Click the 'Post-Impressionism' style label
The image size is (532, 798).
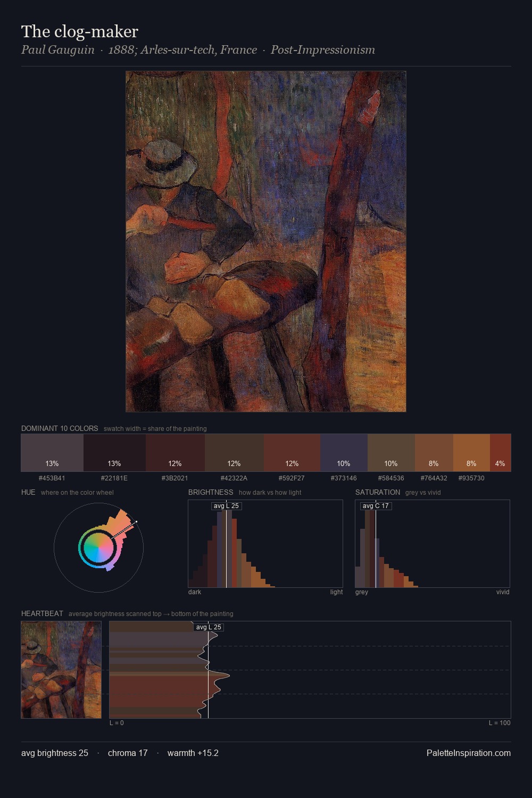323,50
